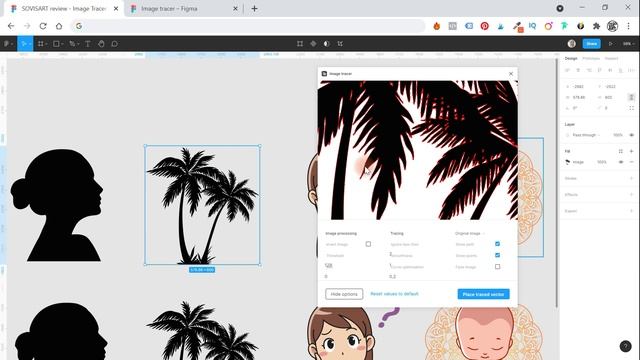The width and height of the screenshot is (640, 360).
Task: Select the Pen tool
Action: pos(73,44)
